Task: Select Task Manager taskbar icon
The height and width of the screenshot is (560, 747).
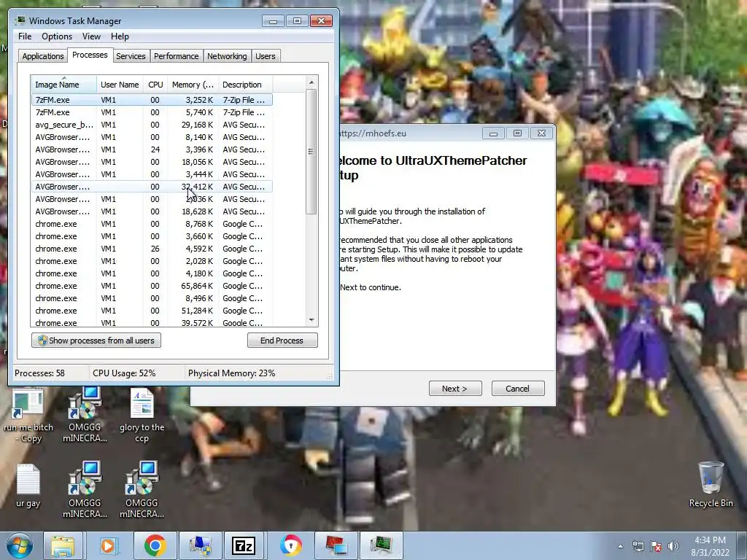Action: click(x=381, y=545)
